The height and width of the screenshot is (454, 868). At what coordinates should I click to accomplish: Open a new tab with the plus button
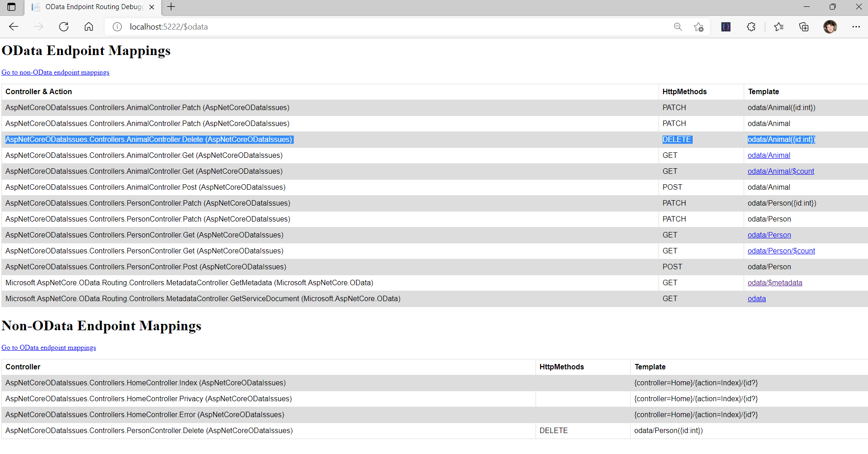point(171,7)
